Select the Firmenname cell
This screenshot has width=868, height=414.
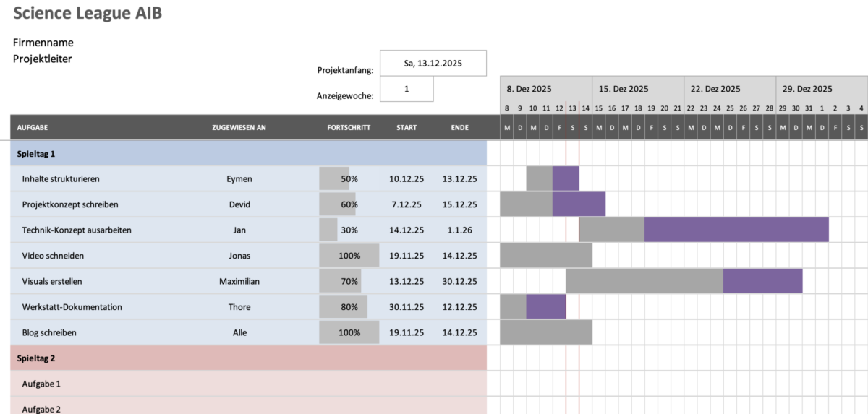click(43, 43)
